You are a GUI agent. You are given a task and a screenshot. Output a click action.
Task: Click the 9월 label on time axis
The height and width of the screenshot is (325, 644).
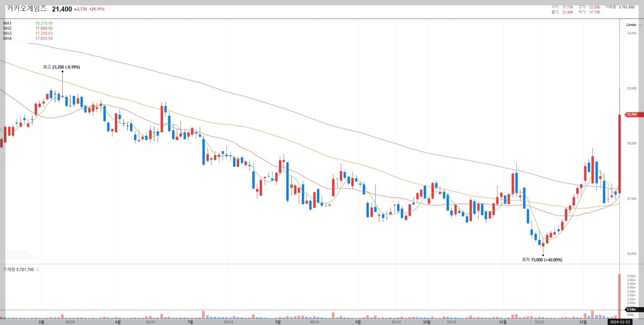click(x=358, y=322)
